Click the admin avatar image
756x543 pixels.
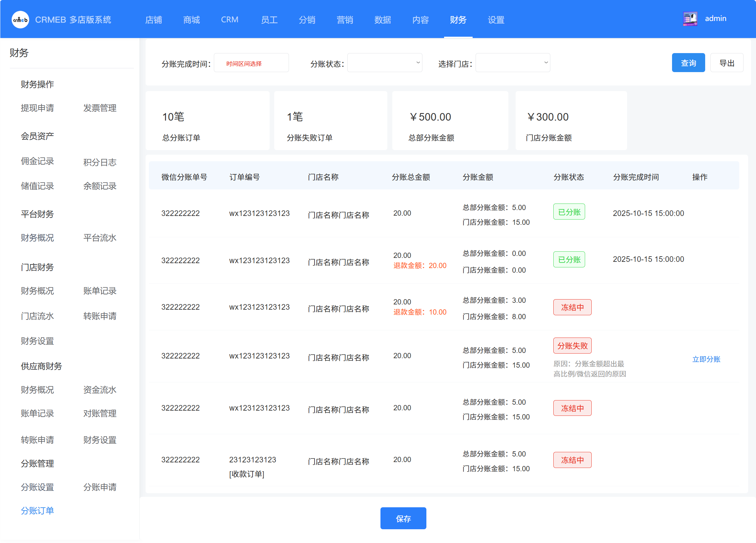pos(690,19)
